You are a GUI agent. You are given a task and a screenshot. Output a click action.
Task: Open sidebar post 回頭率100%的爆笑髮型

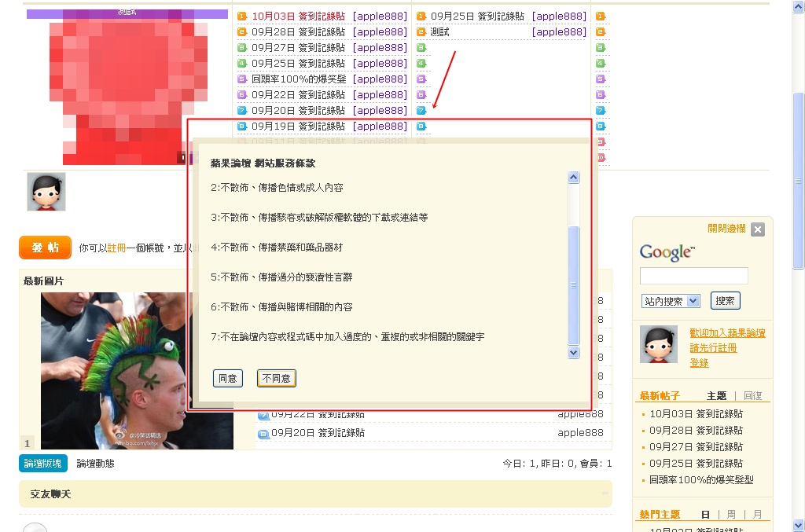pos(701,479)
